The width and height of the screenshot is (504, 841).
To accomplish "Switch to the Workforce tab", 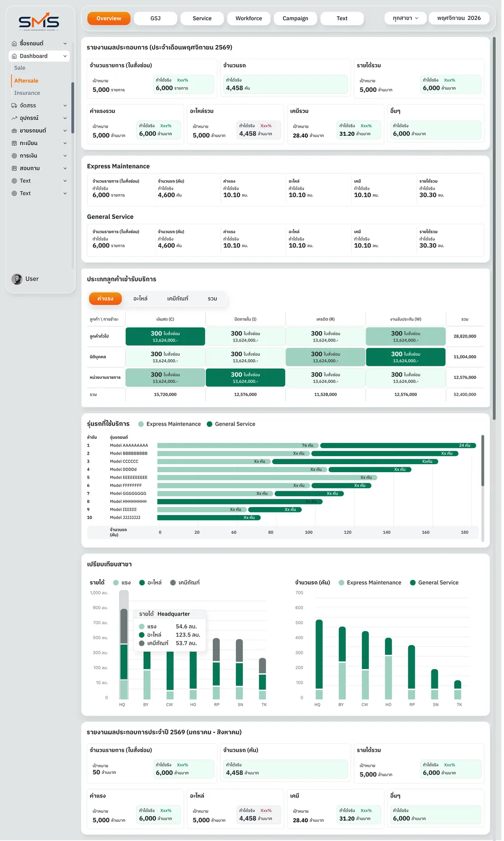I will 249,18.
